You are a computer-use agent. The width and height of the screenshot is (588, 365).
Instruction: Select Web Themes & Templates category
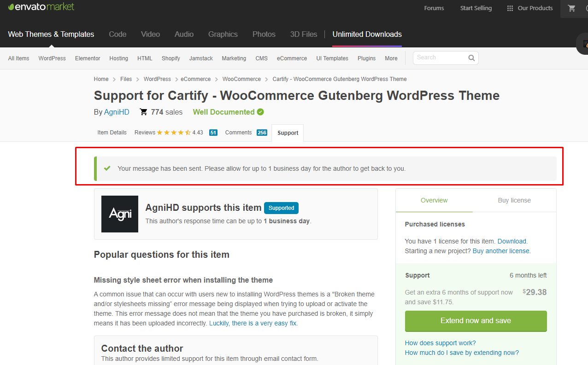pyautogui.click(x=51, y=34)
